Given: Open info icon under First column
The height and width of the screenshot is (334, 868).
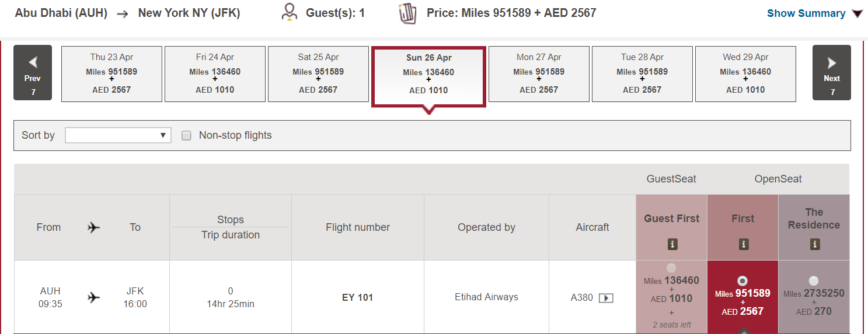Looking at the screenshot, I should (x=743, y=245).
